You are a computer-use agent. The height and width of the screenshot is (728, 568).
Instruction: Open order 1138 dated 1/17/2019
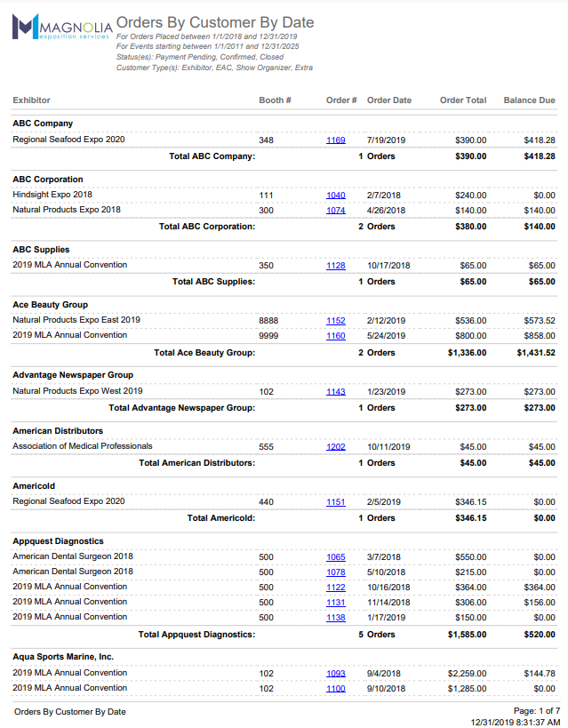(335, 618)
